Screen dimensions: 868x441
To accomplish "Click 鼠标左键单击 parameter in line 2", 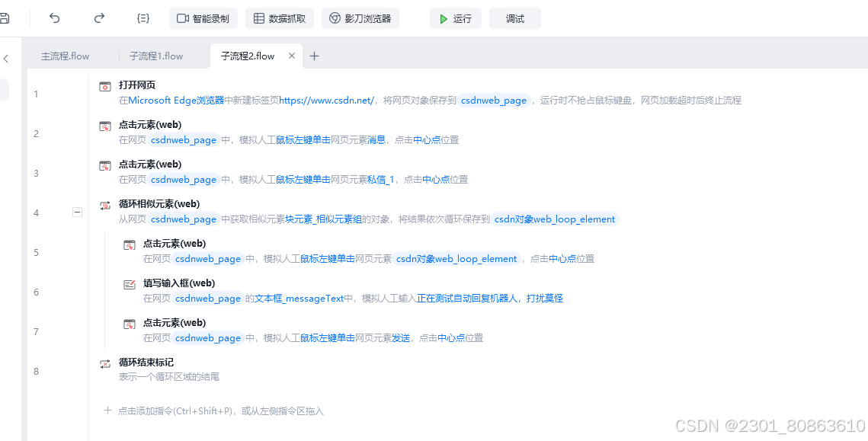I will click(303, 140).
